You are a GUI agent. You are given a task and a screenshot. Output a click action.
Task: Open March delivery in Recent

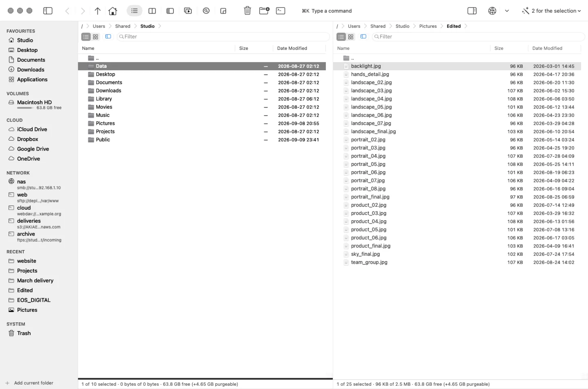pos(35,280)
